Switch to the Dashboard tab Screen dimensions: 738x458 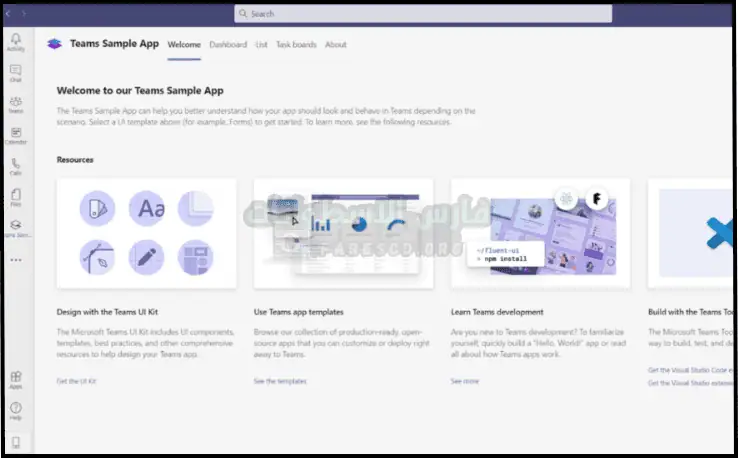click(x=228, y=45)
